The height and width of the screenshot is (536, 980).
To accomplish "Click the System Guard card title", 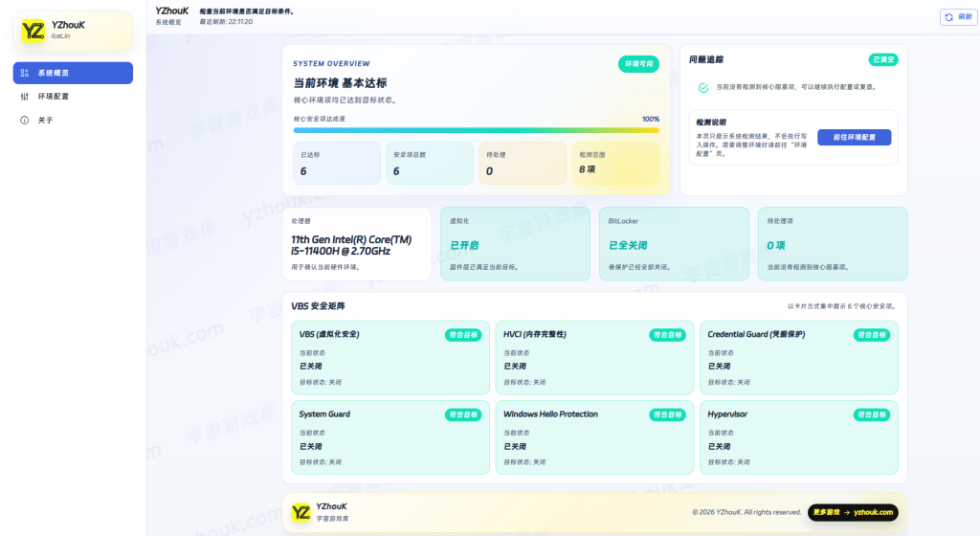I will 324,414.
